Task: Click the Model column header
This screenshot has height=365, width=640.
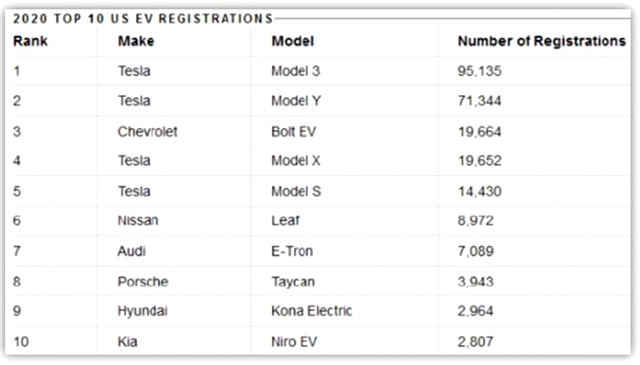Action: click(293, 41)
